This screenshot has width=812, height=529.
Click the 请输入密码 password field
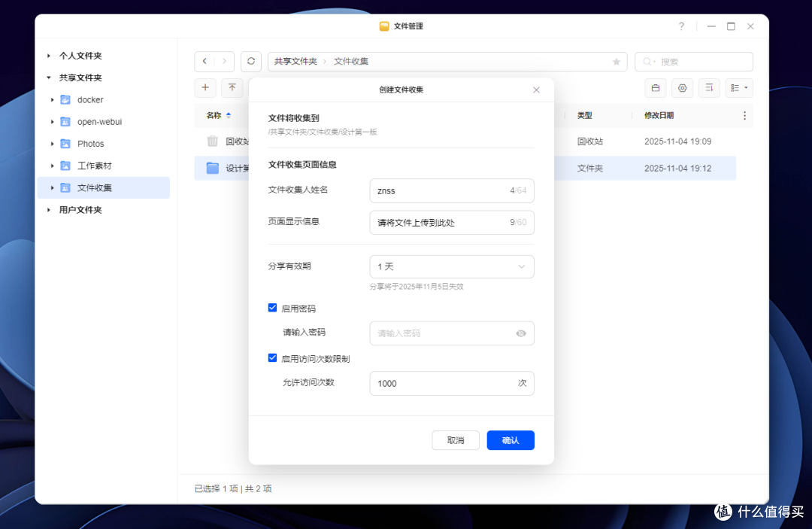coord(452,333)
